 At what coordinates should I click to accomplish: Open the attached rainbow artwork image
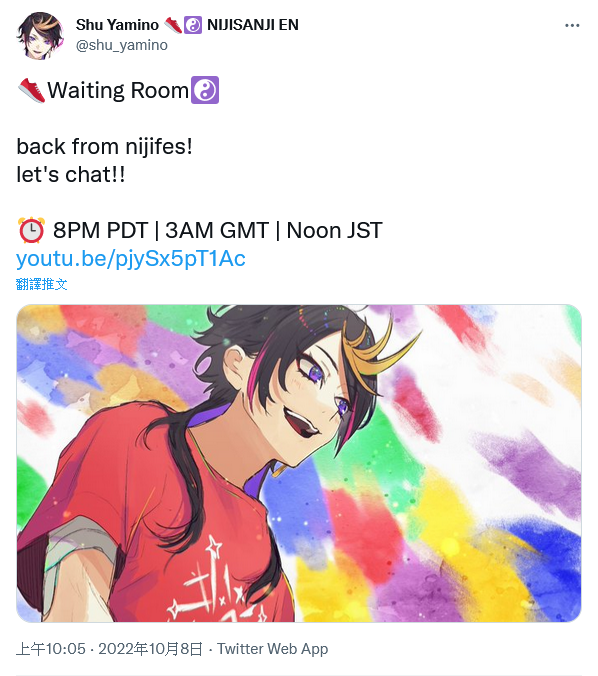click(299, 463)
